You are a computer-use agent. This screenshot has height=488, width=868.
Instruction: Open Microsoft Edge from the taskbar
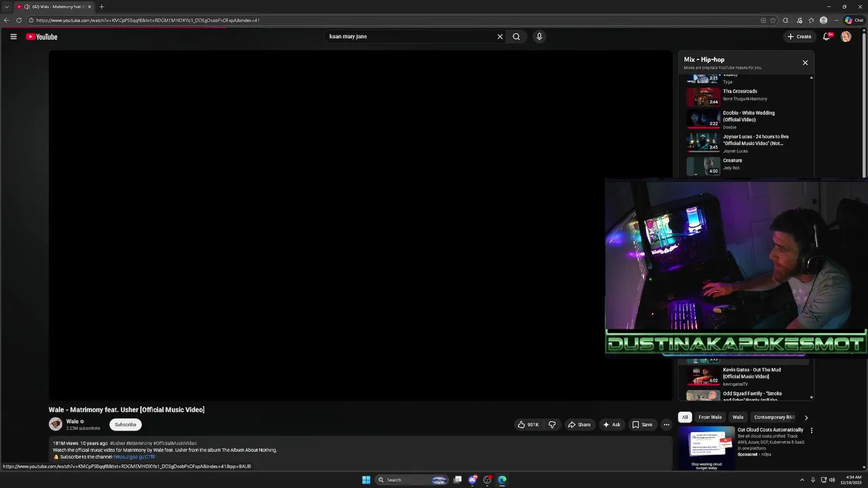click(502, 480)
